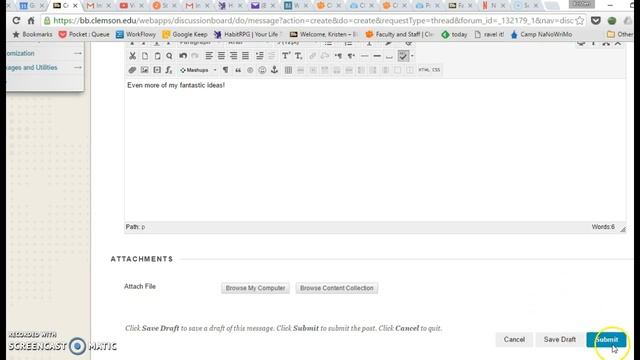Click Browse Content Collection button
The height and width of the screenshot is (360, 640).
click(337, 288)
